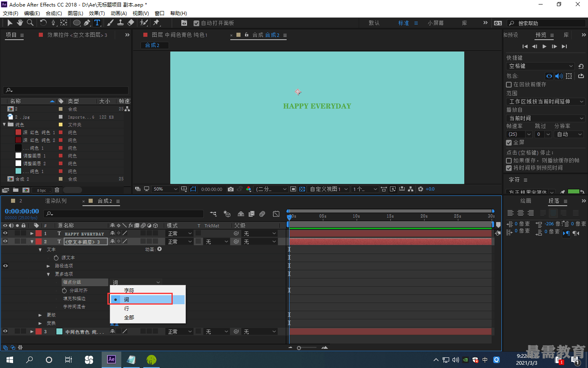
Task: Create a new folder in Project panel
Action: (16, 190)
